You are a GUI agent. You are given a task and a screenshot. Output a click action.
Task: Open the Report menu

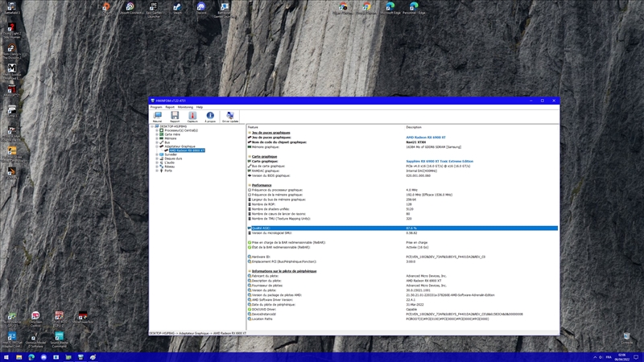(x=170, y=107)
